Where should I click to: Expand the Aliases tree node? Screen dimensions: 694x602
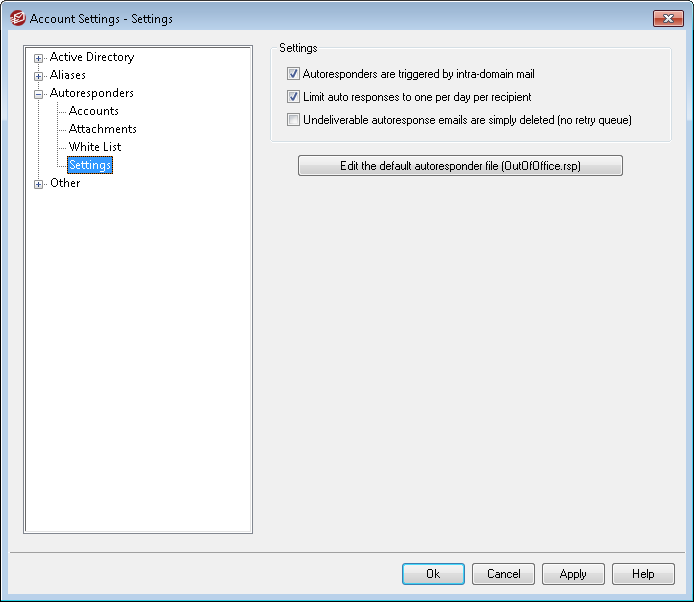tap(39, 76)
